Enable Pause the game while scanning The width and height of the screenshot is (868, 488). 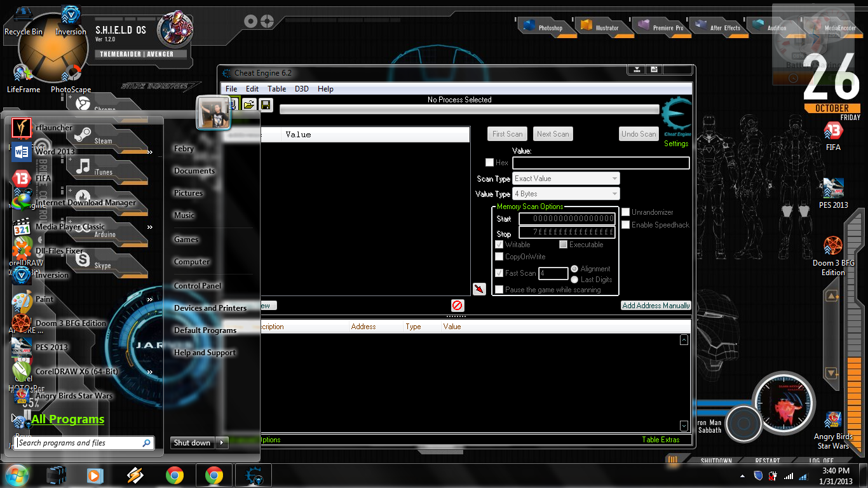pos(499,290)
